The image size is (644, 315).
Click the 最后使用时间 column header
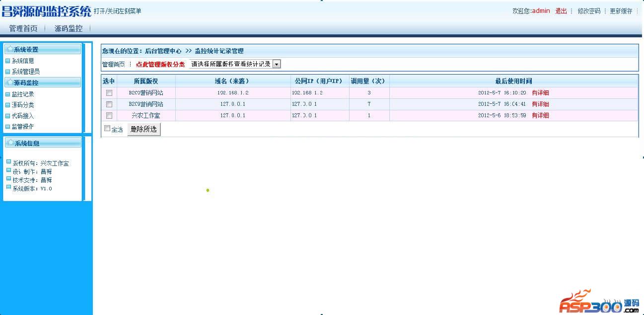point(514,81)
